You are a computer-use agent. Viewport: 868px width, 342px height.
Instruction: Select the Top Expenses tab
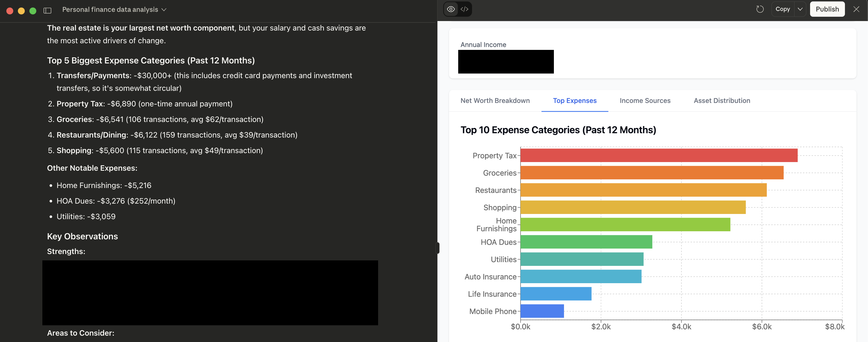click(x=575, y=101)
